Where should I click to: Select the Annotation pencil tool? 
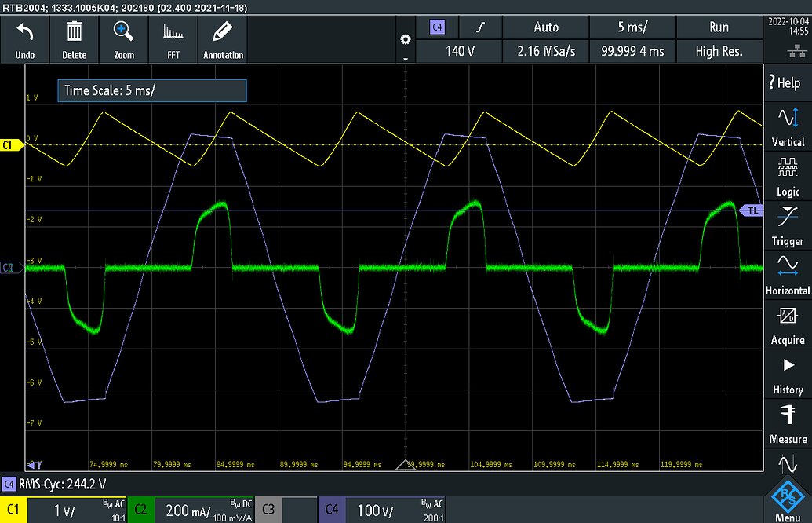tap(223, 31)
